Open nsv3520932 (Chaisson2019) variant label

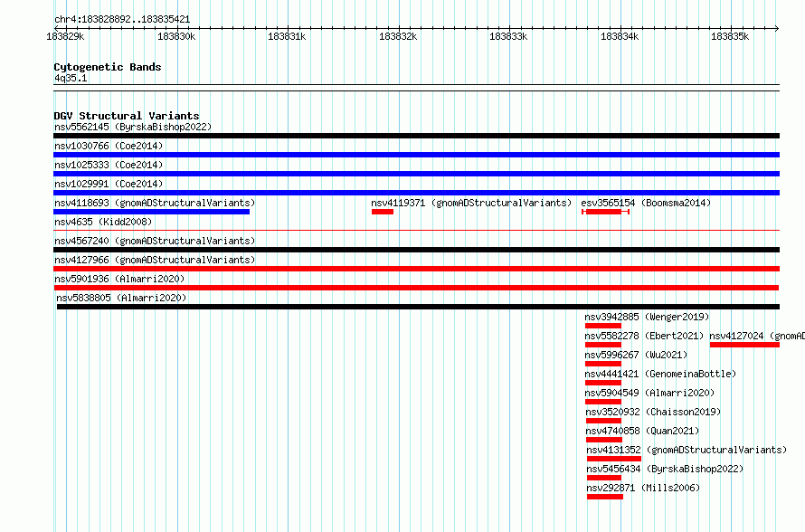point(654,412)
